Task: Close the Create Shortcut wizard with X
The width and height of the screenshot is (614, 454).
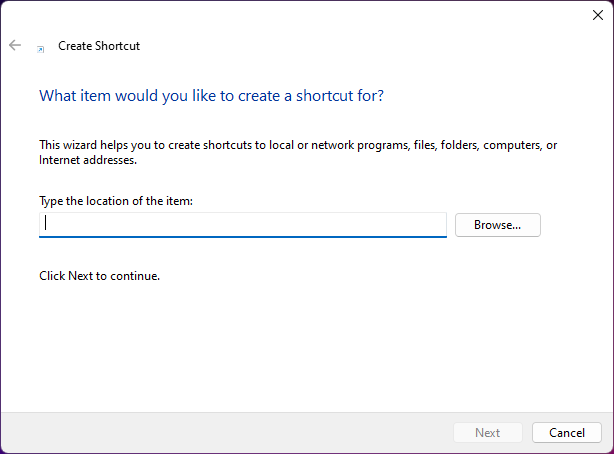Action: (x=598, y=15)
